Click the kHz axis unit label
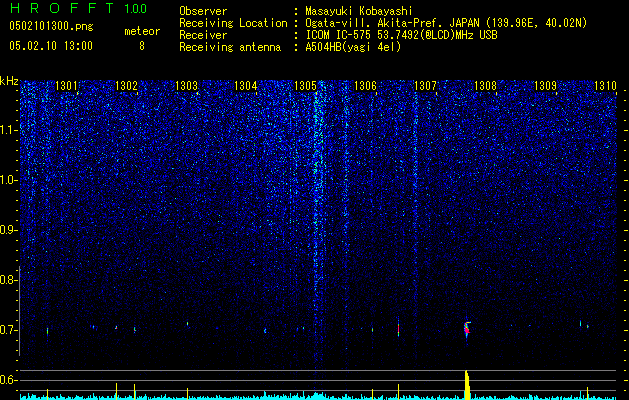 [x=9, y=81]
